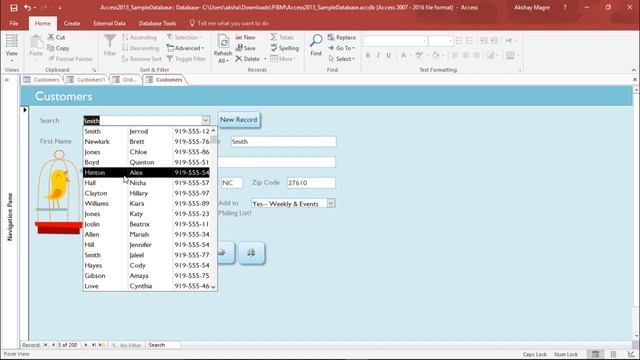Switch to the Ord... document tab

[x=125, y=80]
